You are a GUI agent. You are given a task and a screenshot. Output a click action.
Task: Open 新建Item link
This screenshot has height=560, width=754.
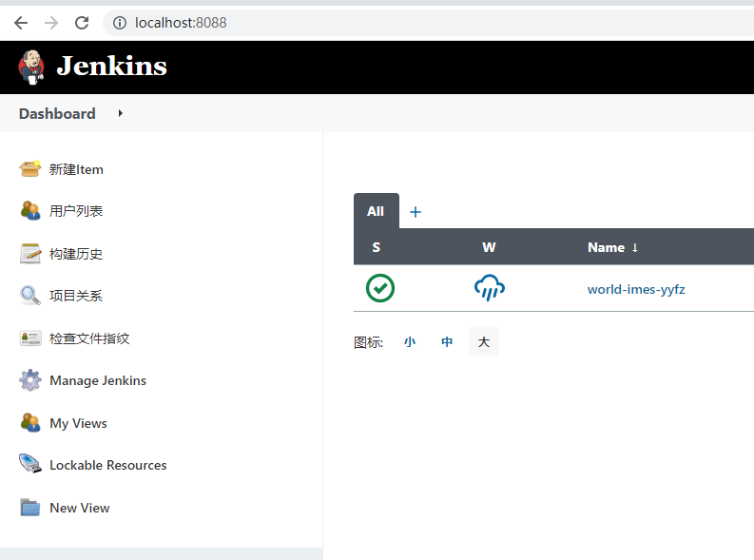tap(76, 169)
